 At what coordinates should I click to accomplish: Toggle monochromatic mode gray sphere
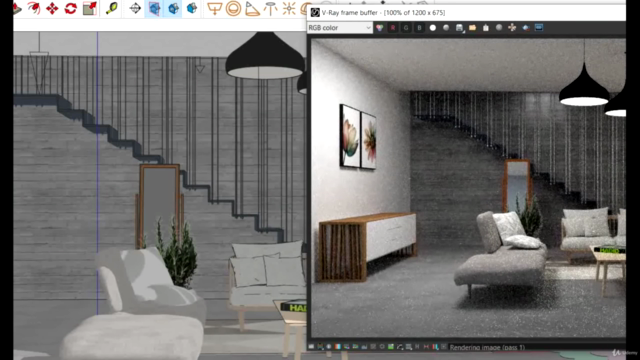pos(446,28)
